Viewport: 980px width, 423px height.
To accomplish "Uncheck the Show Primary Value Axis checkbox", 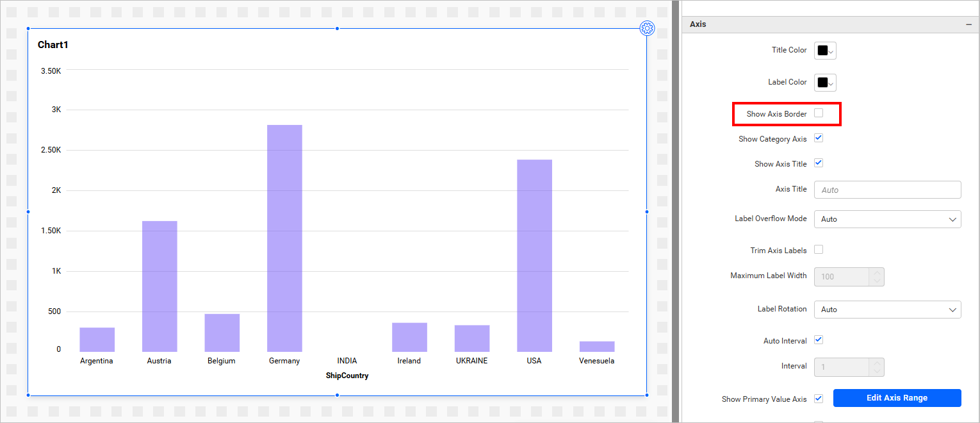I will (x=819, y=399).
